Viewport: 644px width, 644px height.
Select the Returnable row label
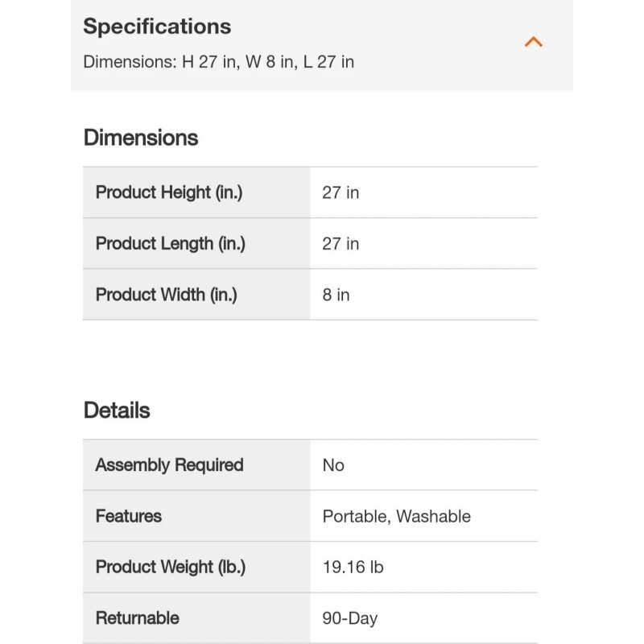click(138, 618)
